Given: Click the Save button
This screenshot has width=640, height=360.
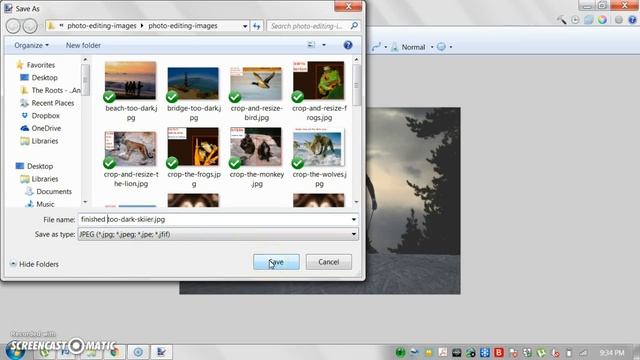Looking at the screenshot, I should click(x=276, y=262).
